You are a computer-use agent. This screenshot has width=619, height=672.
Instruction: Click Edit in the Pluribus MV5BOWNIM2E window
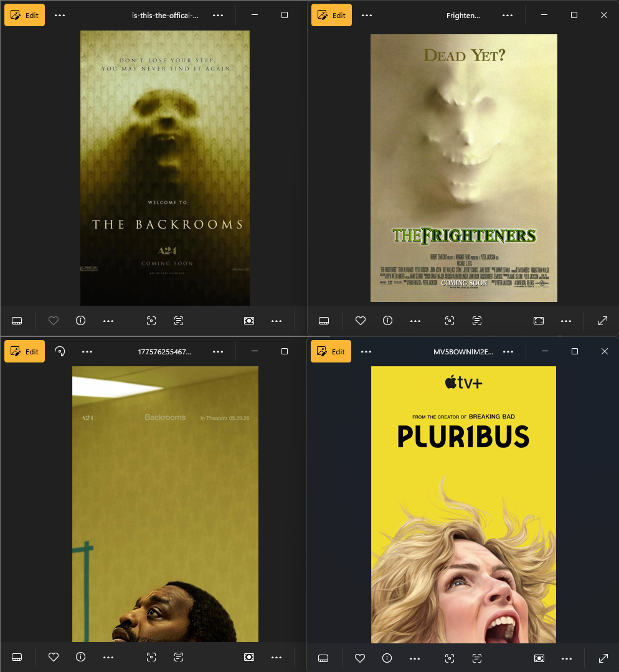click(331, 352)
